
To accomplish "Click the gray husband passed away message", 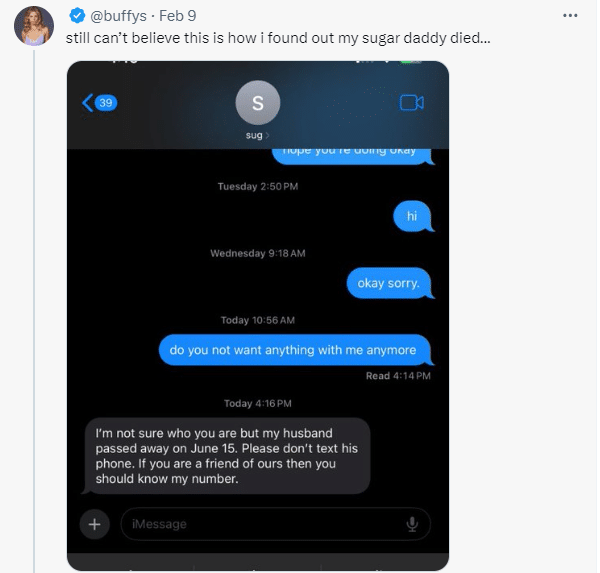I will [226, 456].
